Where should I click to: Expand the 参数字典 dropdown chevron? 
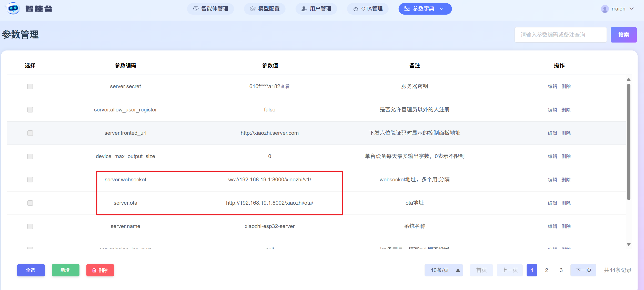tap(442, 9)
